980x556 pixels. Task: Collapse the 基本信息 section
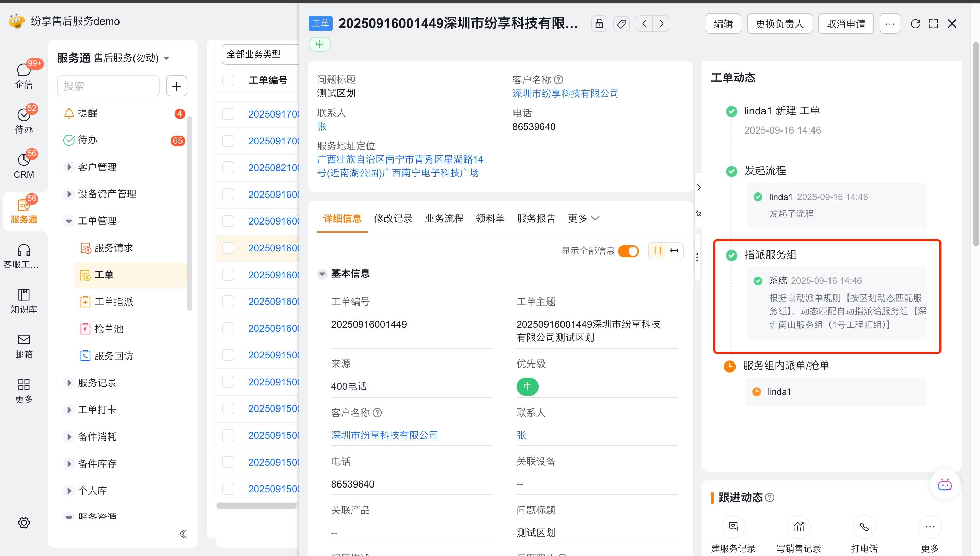(x=322, y=274)
